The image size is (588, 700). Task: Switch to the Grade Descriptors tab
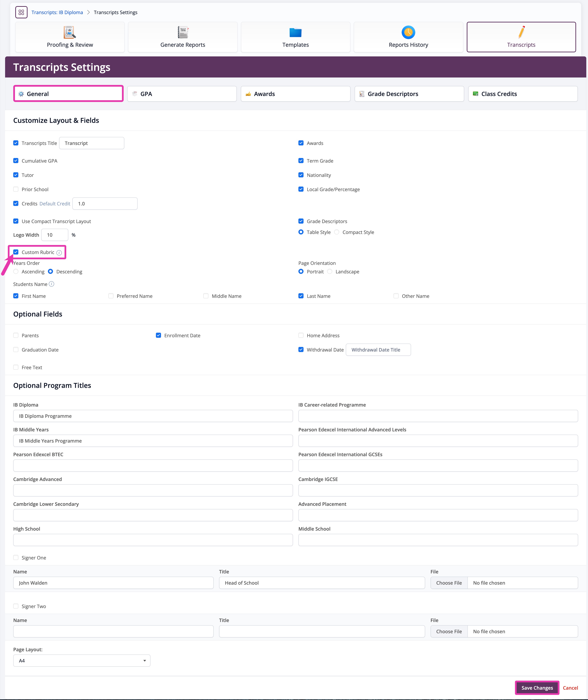tap(409, 94)
